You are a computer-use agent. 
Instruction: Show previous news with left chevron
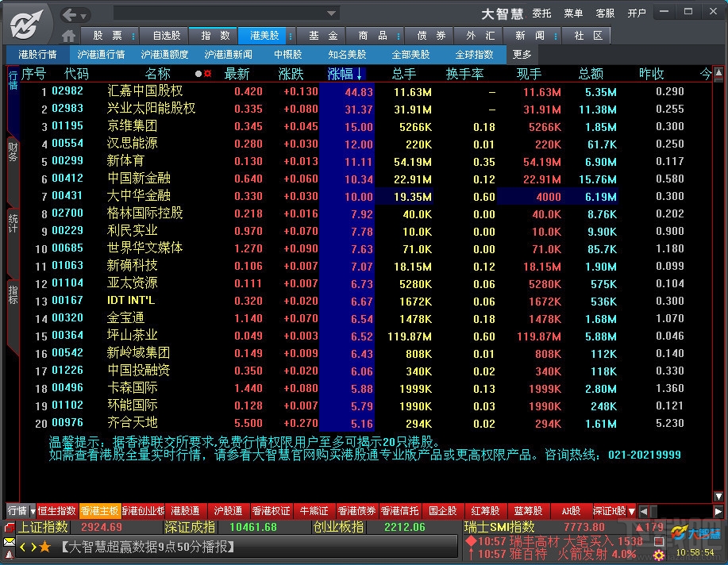click(x=21, y=548)
